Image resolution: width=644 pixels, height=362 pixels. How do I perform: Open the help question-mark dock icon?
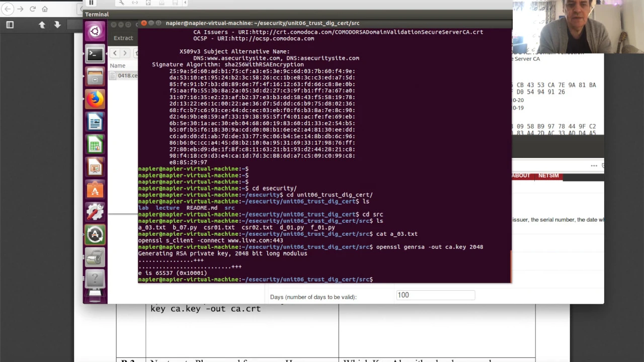(95, 279)
